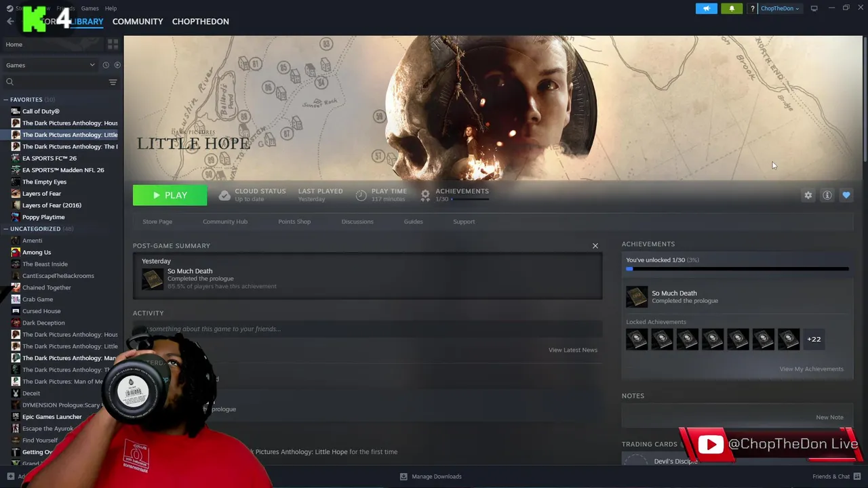This screenshot has width=868, height=488.
Task: Click the library search magnifier
Action: coord(9,82)
